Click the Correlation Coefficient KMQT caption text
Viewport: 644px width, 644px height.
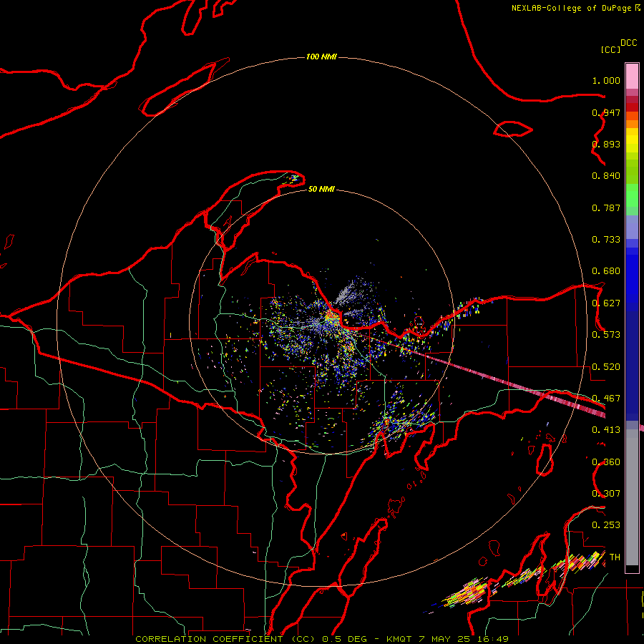pyautogui.click(x=322, y=639)
